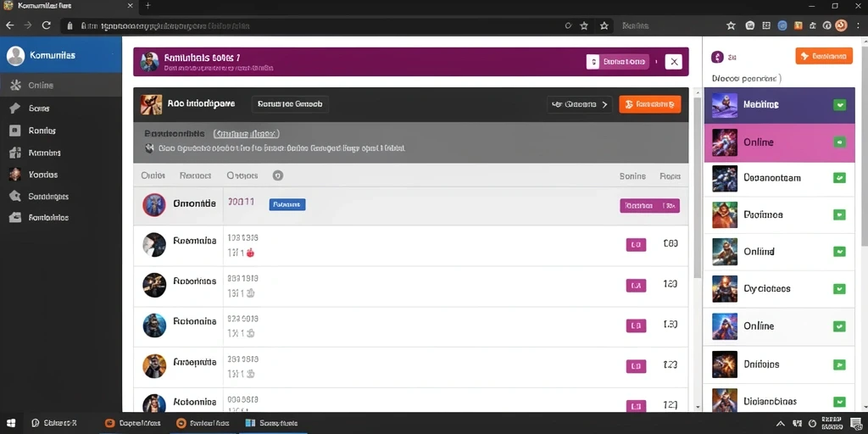
Task: Open the Windows Start menu
Action: 11,424
